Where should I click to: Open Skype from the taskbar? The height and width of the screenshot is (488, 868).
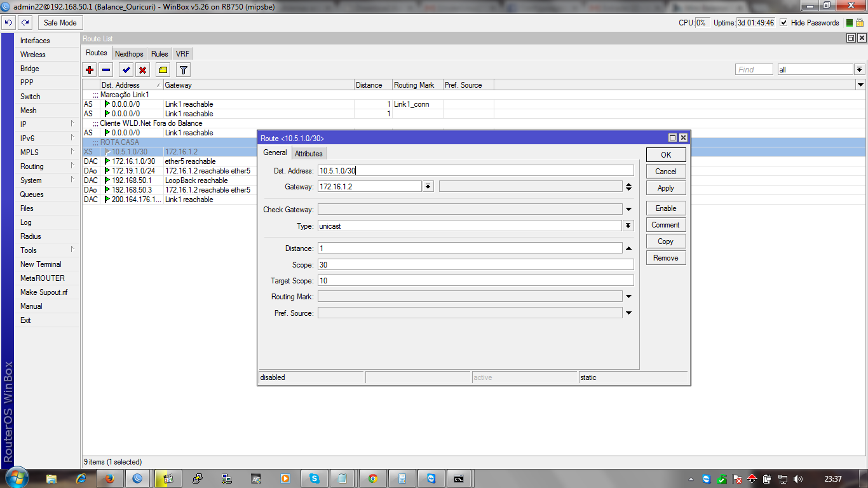[315, 478]
